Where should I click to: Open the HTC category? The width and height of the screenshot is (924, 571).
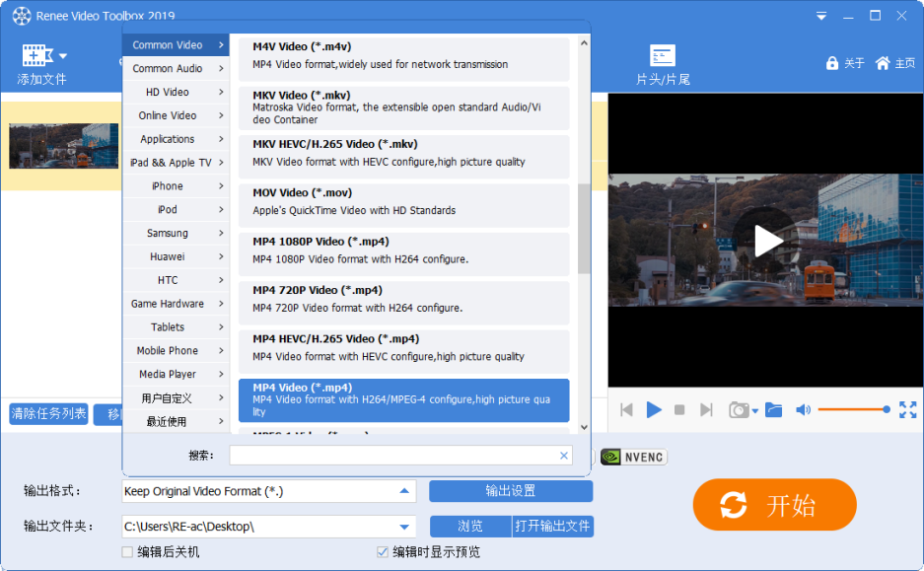tap(177, 280)
